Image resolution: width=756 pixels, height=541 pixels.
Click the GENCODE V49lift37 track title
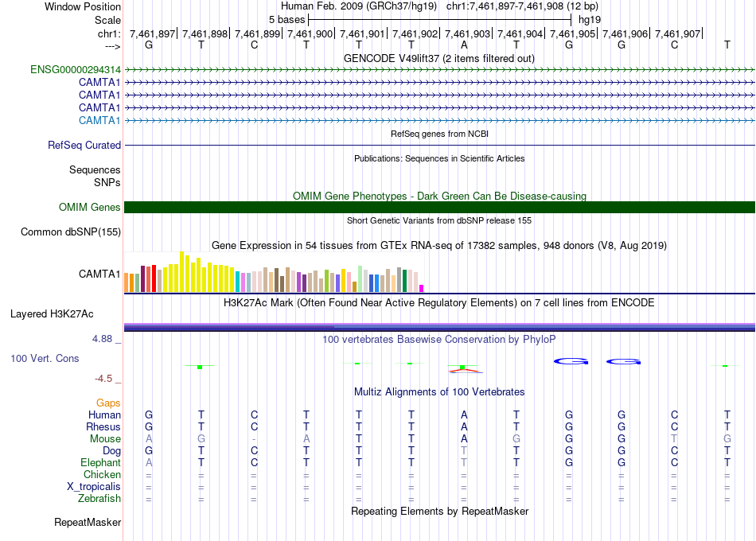[439, 58]
